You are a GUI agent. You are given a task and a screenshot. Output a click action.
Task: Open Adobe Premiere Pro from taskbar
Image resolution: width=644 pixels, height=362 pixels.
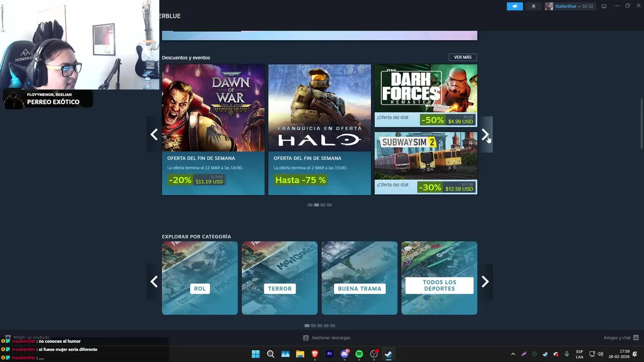tap(330, 354)
